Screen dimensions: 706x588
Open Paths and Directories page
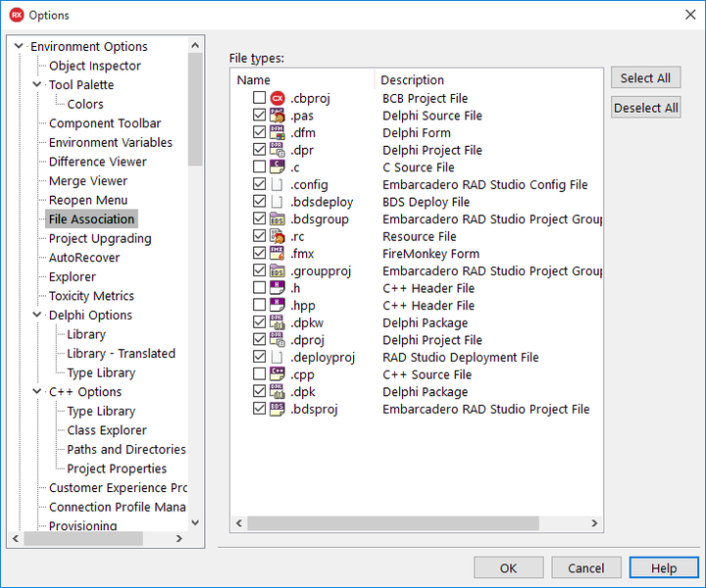(x=126, y=450)
